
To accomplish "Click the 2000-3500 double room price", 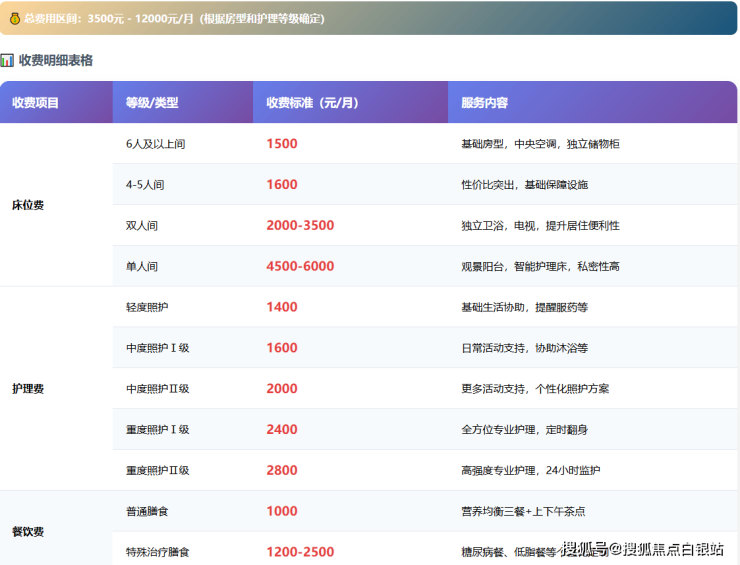I will (x=300, y=226).
